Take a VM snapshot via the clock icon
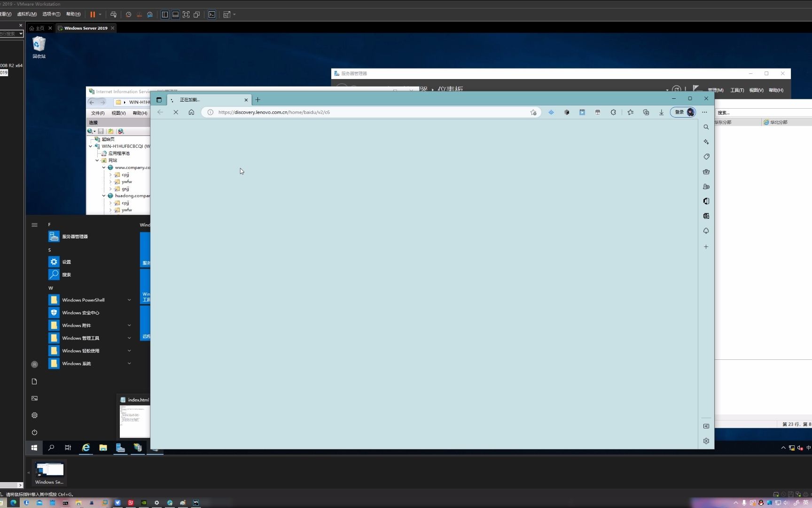This screenshot has width=812, height=508. (x=128, y=15)
